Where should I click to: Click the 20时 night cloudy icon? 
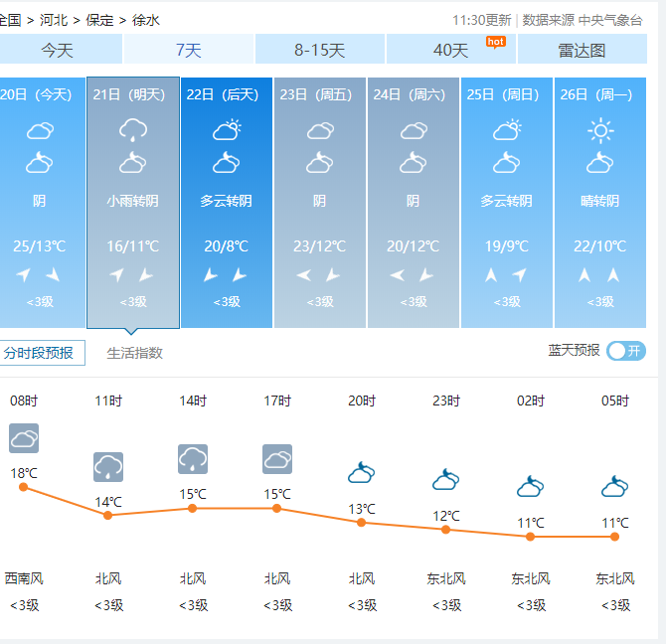tap(361, 472)
